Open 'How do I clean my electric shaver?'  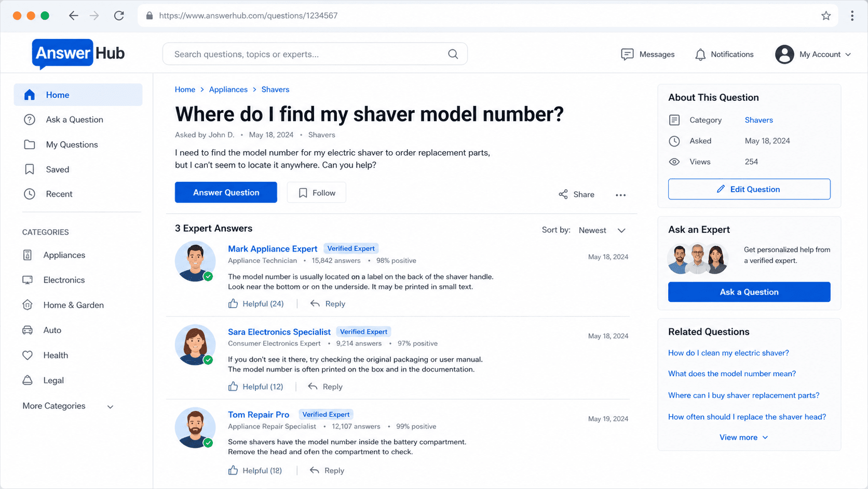coord(728,353)
